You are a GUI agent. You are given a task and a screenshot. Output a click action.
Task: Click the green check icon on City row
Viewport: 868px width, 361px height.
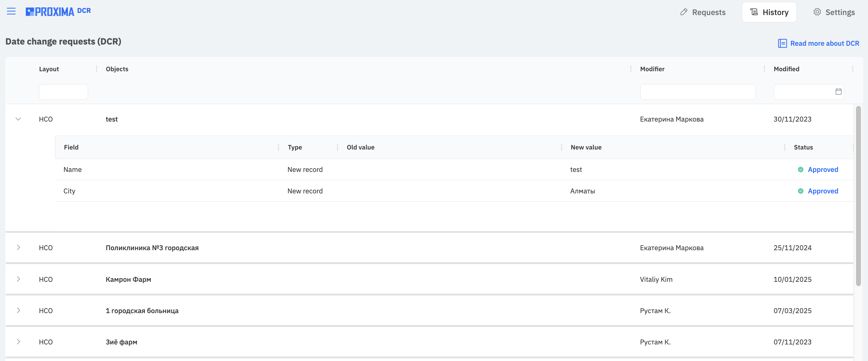pyautogui.click(x=800, y=191)
